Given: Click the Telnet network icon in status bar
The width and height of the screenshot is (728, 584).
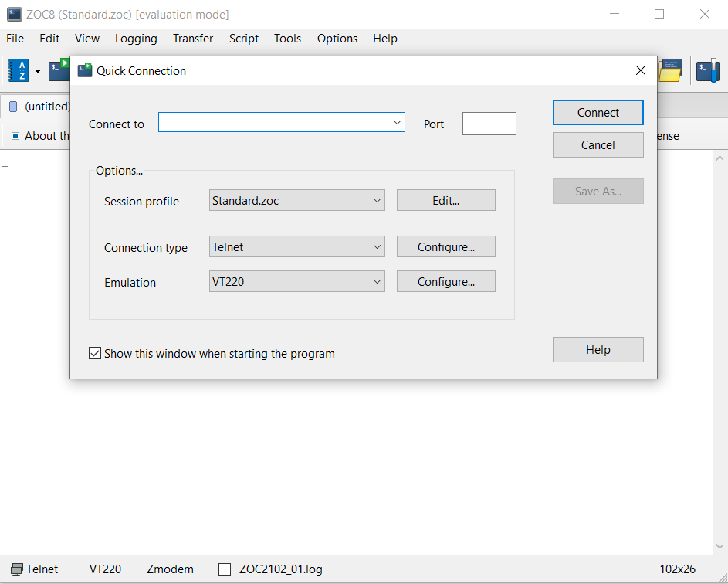Looking at the screenshot, I should pos(17,569).
